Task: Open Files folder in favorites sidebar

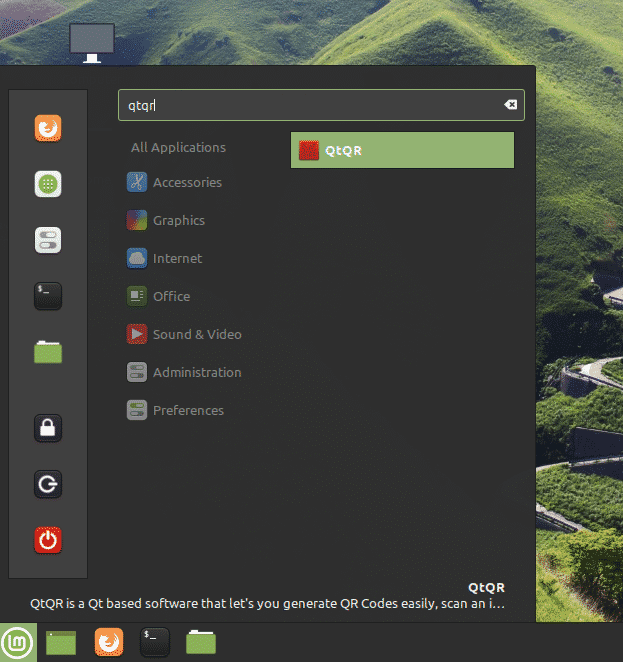Action: 48,352
